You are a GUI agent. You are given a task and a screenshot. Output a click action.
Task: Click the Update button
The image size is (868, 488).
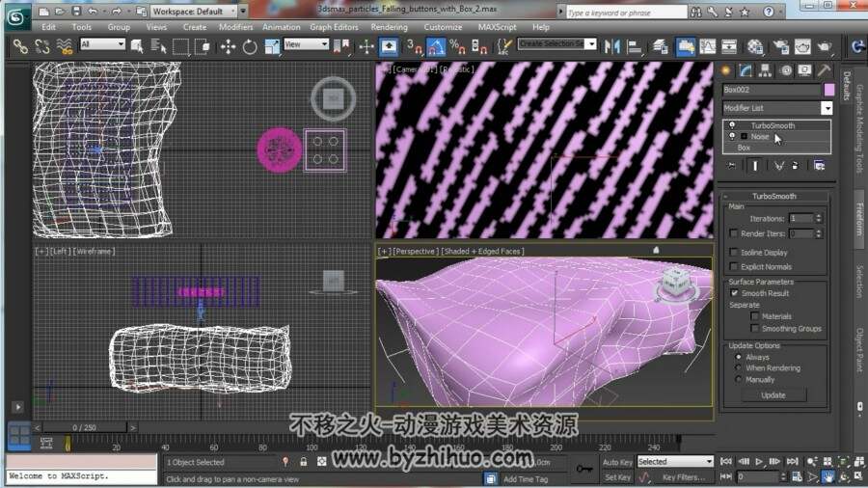[773, 395]
